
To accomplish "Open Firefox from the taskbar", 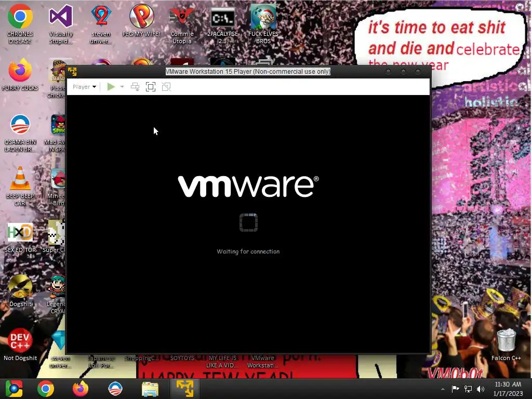I will (x=81, y=389).
